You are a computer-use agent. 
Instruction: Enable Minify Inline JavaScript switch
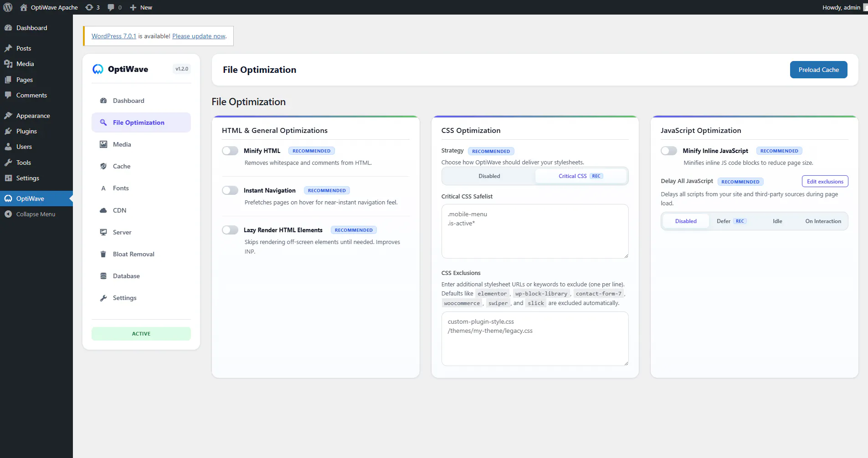click(669, 151)
